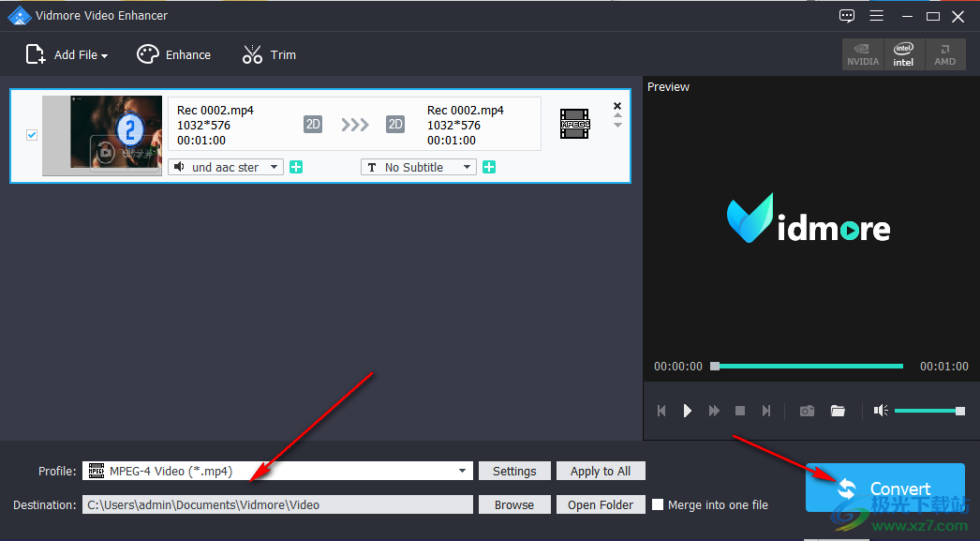
Task: Toggle Intel hardware acceleration
Action: coord(903,54)
